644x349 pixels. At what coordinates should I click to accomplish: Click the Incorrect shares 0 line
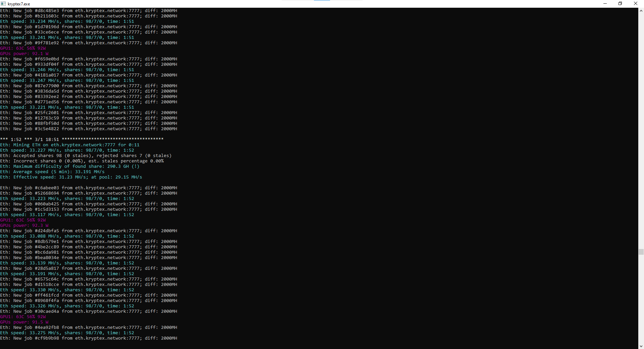click(x=82, y=161)
